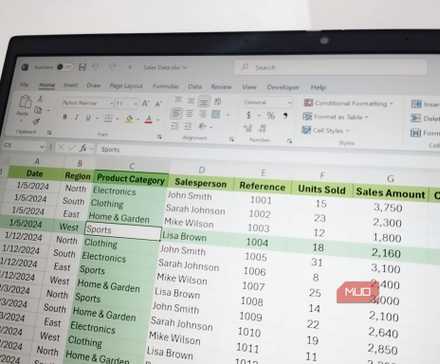Image resolution: width=440 pixels, height=364 pixels.
Task: Click the Increase Indent icon
Action: 188,126
